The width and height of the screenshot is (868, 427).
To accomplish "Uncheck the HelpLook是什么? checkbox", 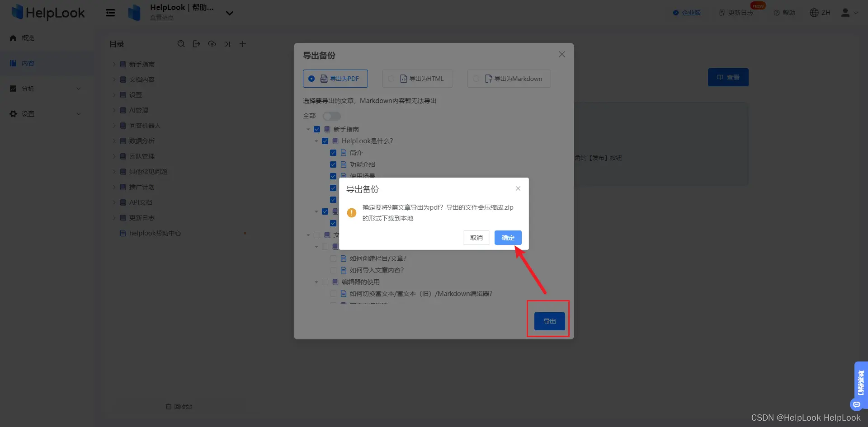I will click(x=325, y=141).
